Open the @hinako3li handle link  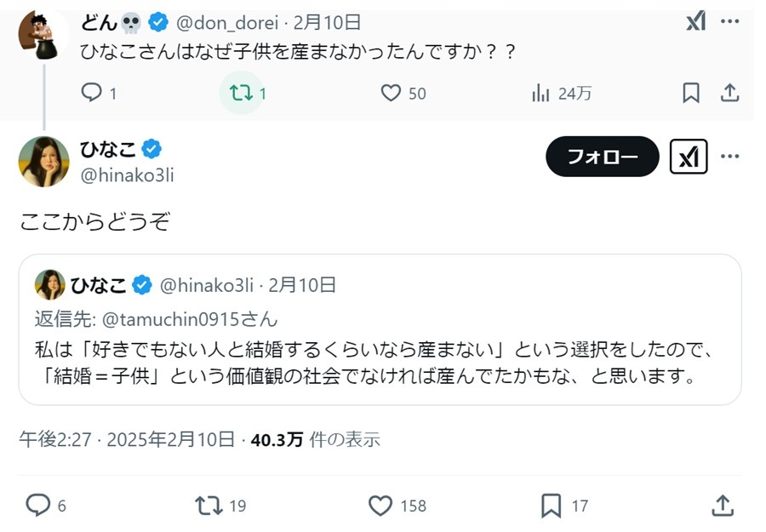point(127,174)
